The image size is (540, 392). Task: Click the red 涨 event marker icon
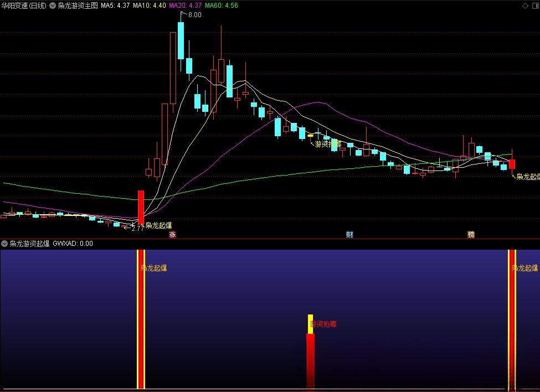(172, 235)
